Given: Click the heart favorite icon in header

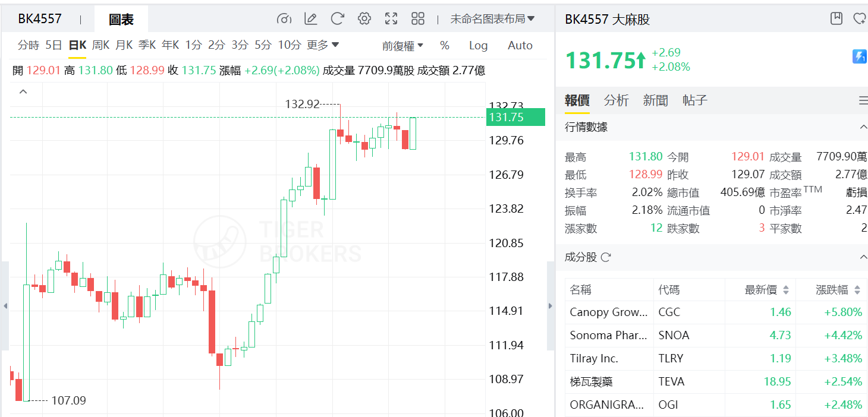Looking at the screenshot, I should click(860, 18).
